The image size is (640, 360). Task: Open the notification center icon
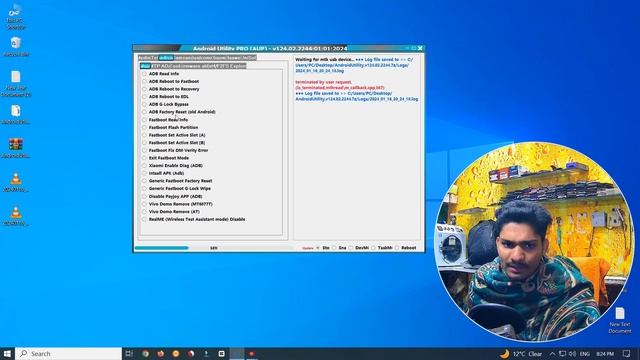click(x=627, y=353)
